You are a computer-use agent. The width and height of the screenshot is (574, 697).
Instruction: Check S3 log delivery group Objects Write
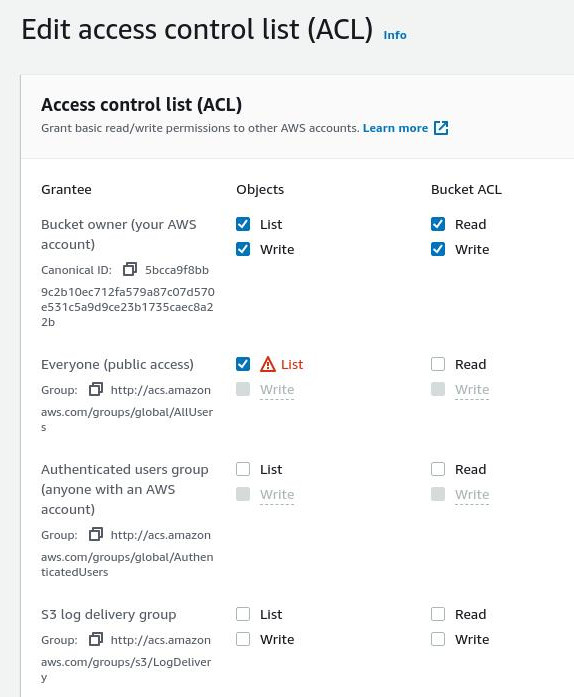coord(243,639)
